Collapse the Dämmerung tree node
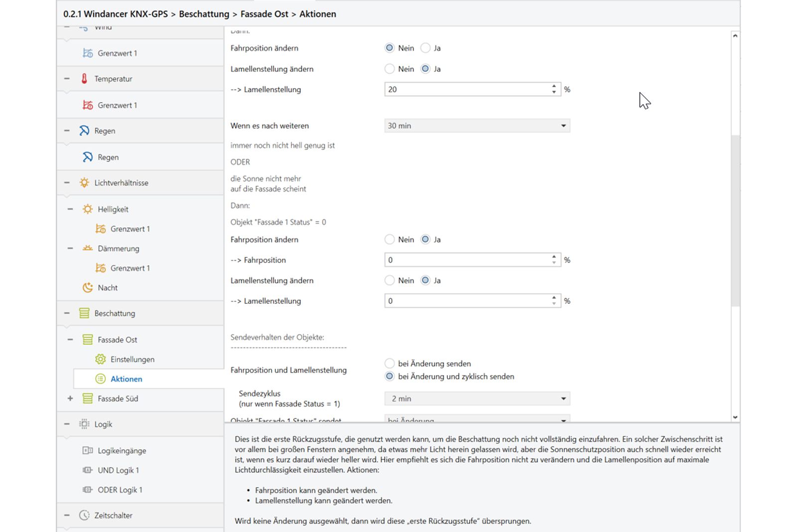The width and height of the screenshot is (797, 532). point(70,248)
